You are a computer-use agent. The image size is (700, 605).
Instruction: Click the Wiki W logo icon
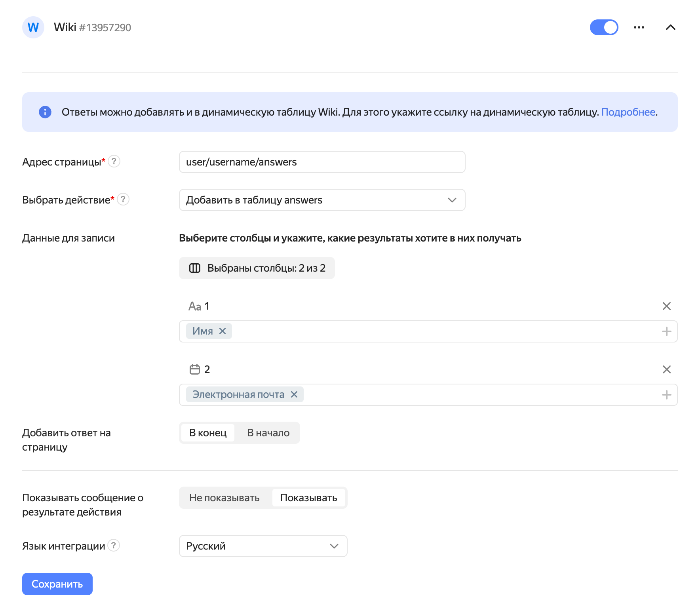(x=33, y=27)
